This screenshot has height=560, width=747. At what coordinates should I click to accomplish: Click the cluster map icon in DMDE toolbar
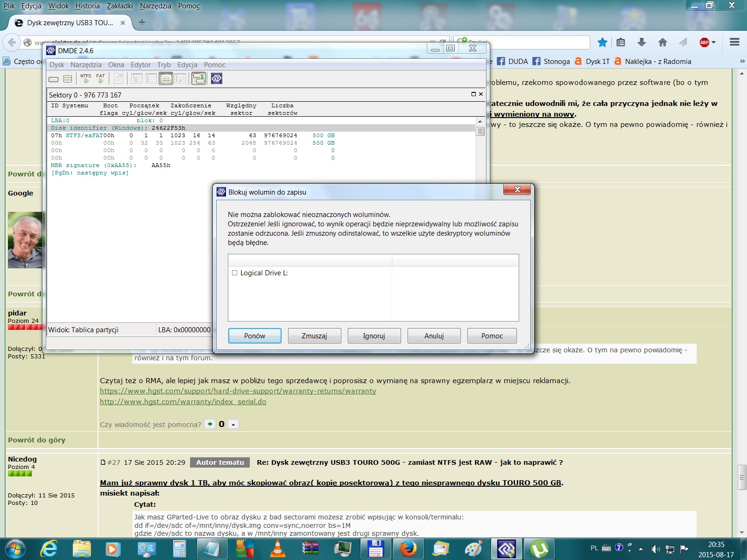point(119,78)
